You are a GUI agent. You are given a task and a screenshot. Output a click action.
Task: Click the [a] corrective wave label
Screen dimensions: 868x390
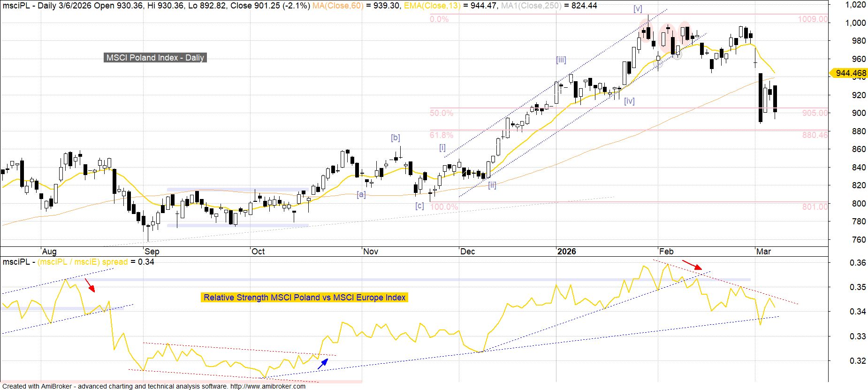pyautogui.click(x=361, y=194)
